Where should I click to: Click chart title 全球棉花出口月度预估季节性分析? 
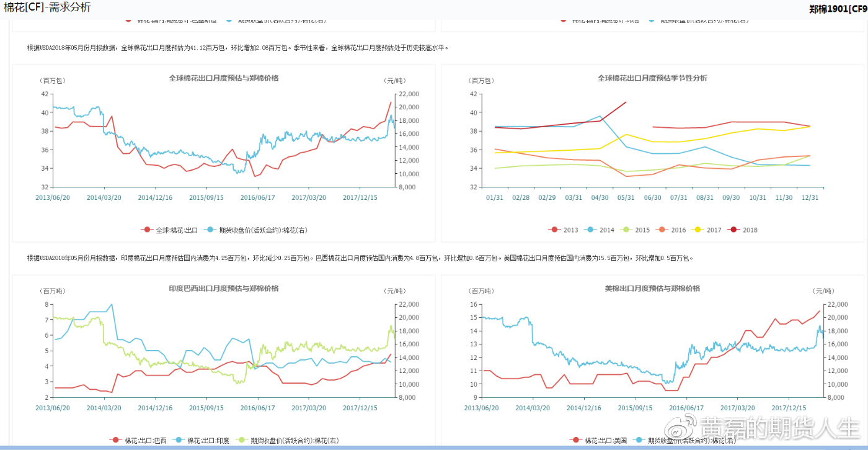[x=652, y=78]
